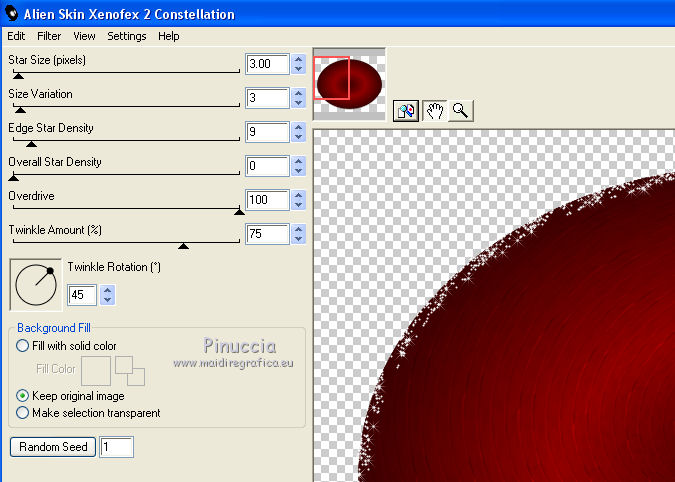
Task: Click the Overall Star Density value field
Action: click(x=267, y=166)
